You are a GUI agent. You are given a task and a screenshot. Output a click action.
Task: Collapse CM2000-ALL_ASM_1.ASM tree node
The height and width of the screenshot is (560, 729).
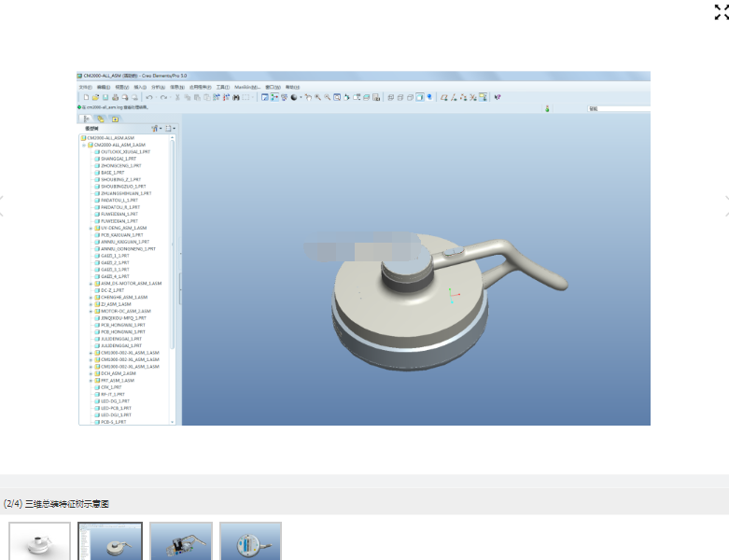pos(84,145)
